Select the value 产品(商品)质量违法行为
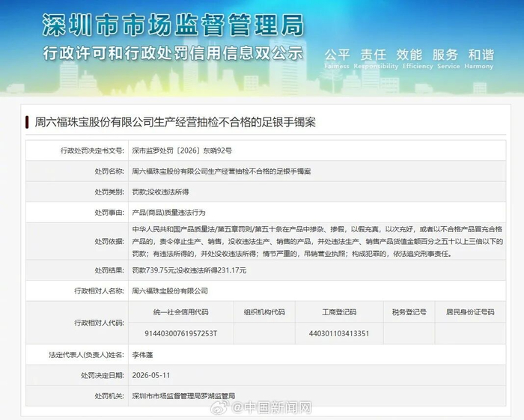The image size is (524, 420). (168, 213)
